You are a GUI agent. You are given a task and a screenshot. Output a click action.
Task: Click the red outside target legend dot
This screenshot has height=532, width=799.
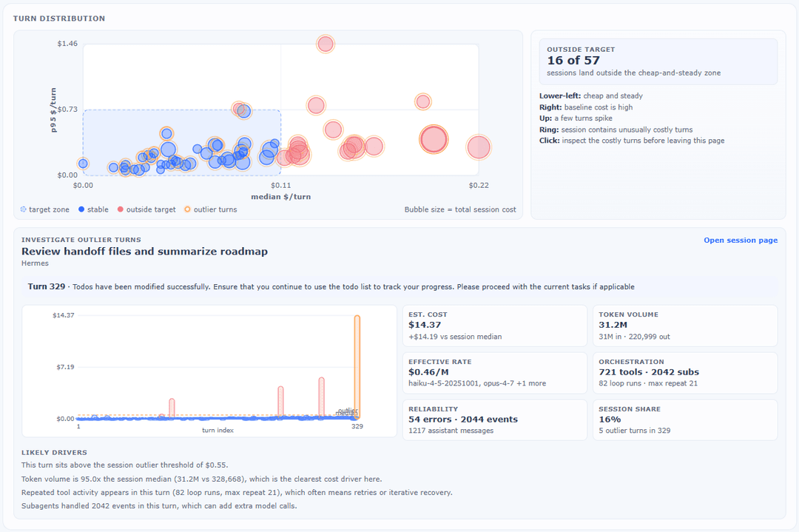click(121, 209)
